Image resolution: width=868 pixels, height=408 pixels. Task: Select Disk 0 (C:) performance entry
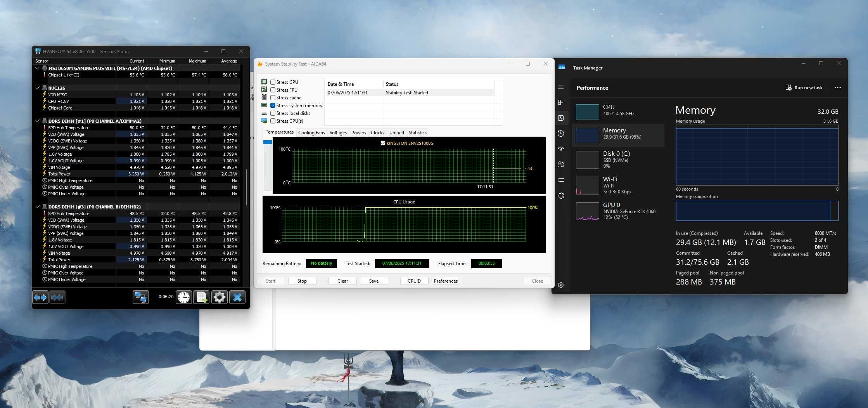coord(618,160)
